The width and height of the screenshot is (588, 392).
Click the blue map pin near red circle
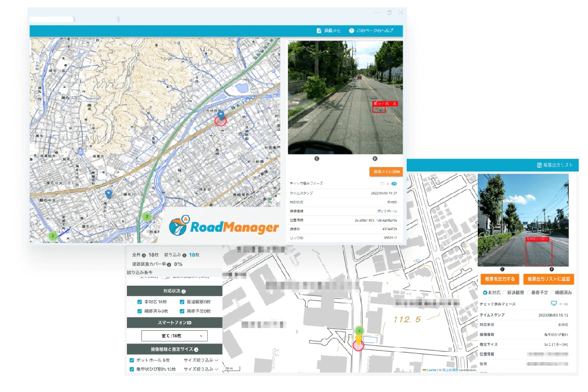(x=221, y=115)
